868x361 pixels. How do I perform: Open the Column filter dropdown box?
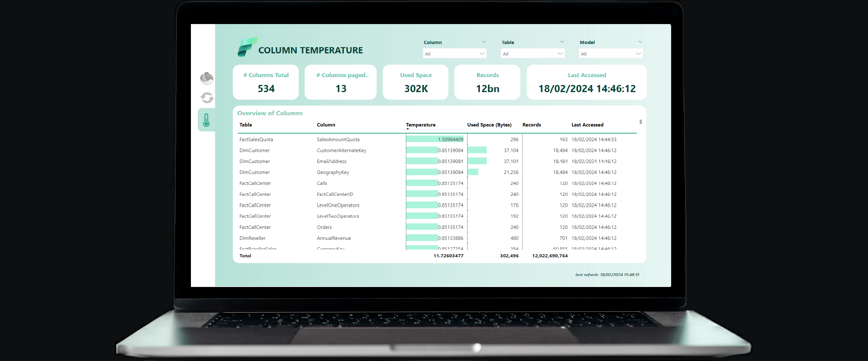tap(454, 53)
